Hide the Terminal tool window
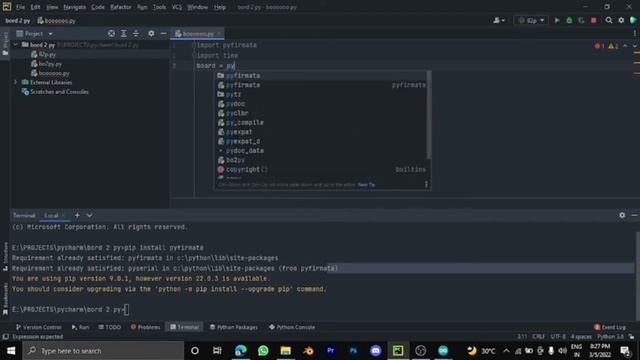 click(634, 215)
